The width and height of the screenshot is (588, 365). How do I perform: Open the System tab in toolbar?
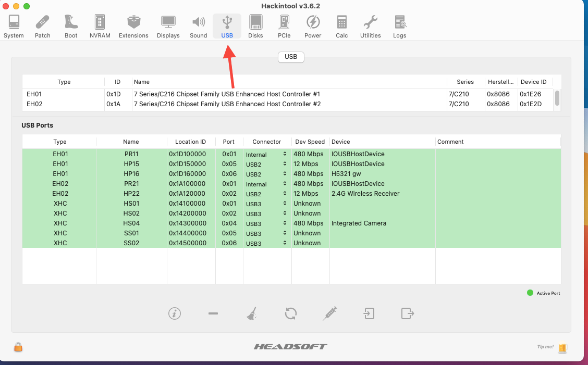coord(14,27)
